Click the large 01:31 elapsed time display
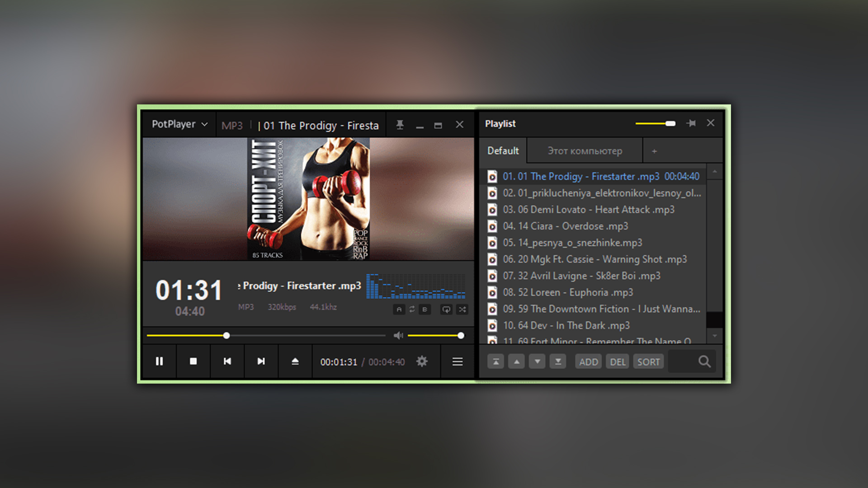 tap(189, 290)
